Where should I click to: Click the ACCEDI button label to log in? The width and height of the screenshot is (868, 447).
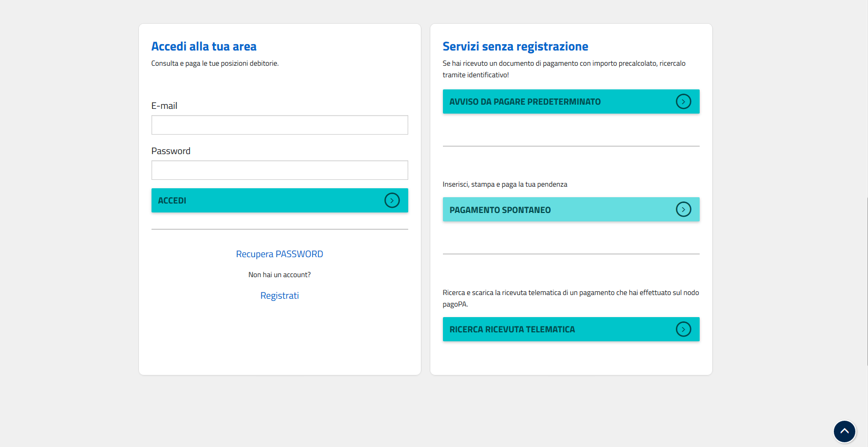(172, 200)
